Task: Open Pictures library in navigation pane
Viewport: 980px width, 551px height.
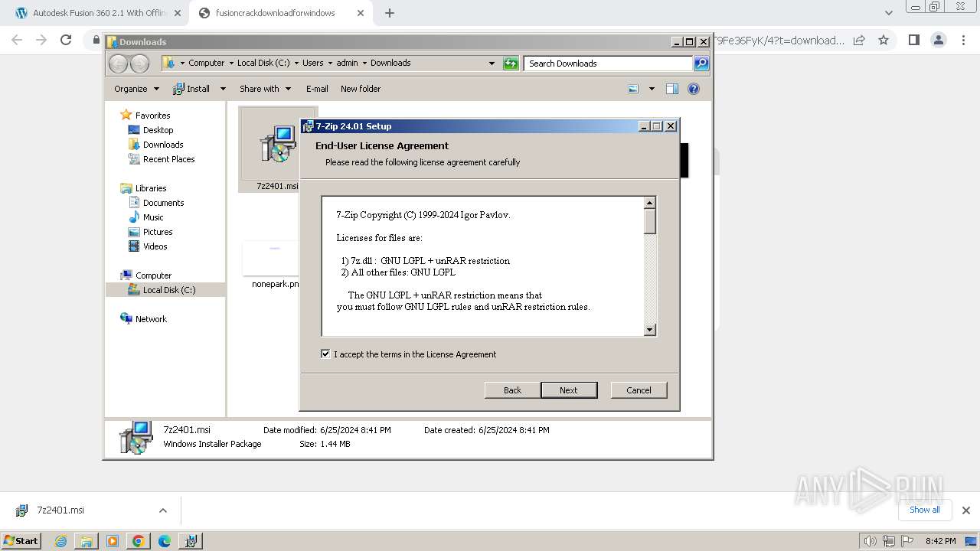Action: [x=158, y=232]
